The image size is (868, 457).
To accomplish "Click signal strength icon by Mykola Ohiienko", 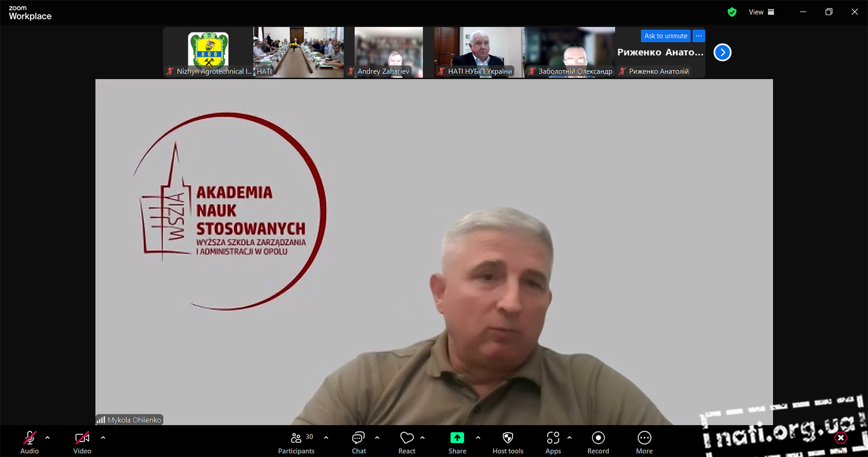I will (x=101, y=420).
